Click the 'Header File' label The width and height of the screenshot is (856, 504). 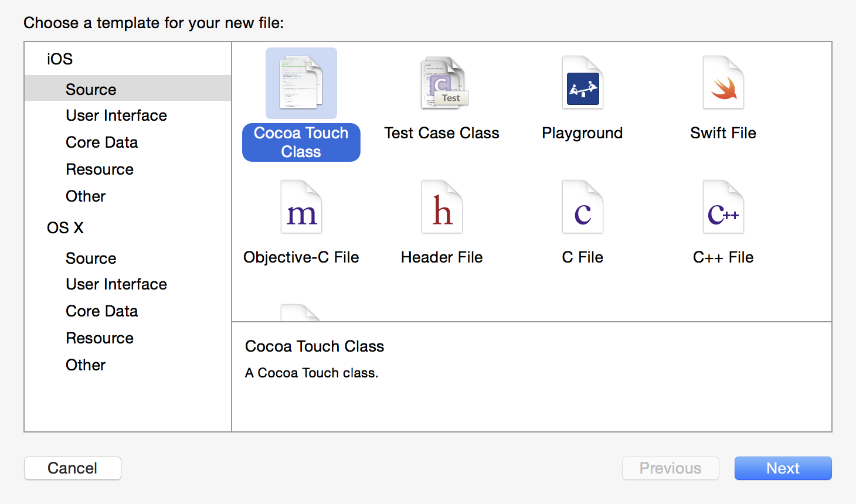[442, 257]
